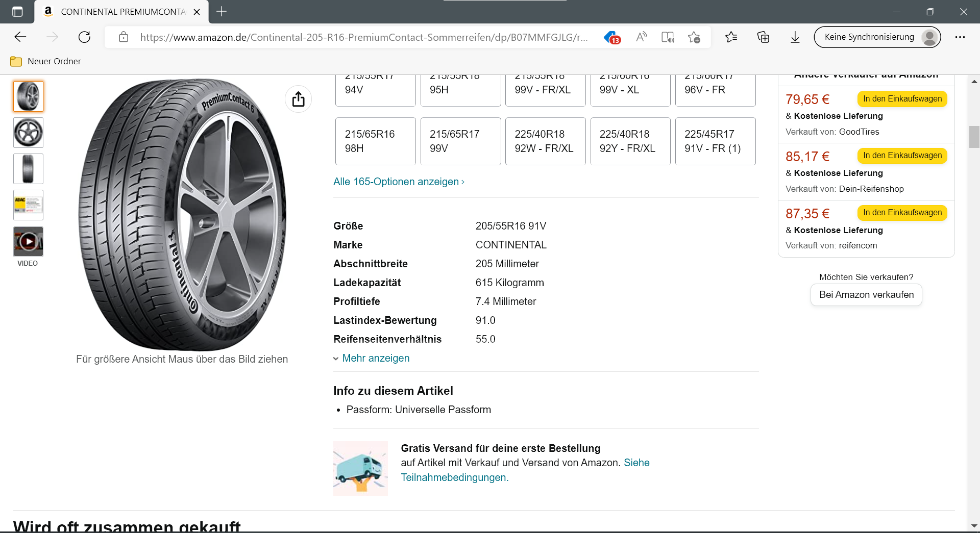Add page to favorites star icon
Image resolution: width=980 pixels, height=533 pixels.
tap(694, 37)
